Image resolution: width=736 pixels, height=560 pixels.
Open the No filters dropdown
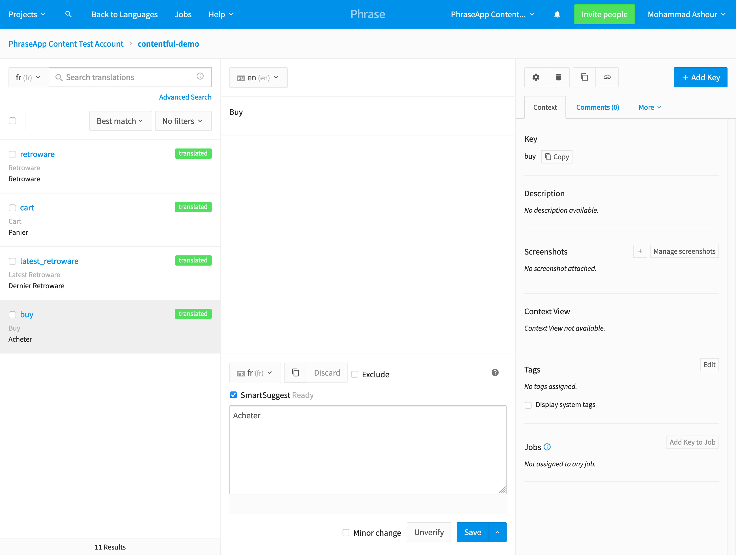click(x=183, y=121)
